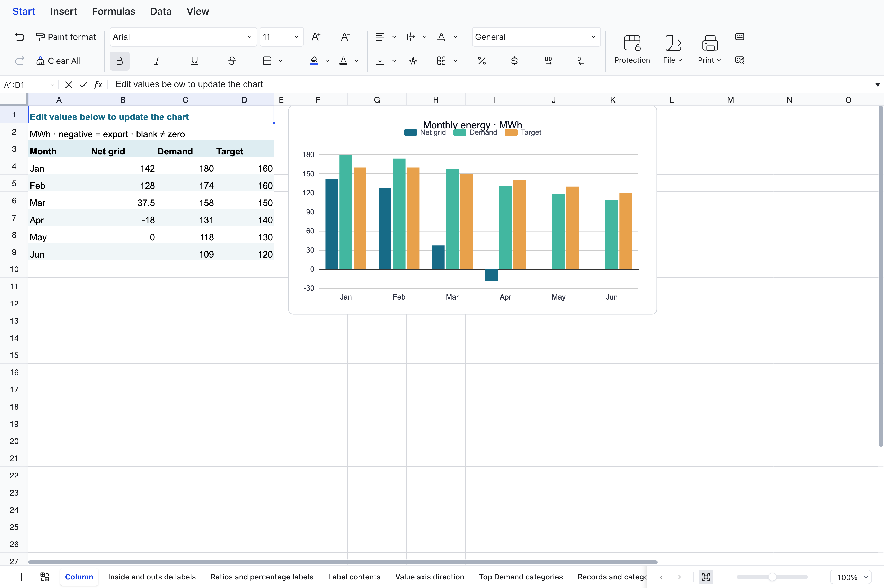
Task: Click the text wrap icon
Action: pos(413,61)
